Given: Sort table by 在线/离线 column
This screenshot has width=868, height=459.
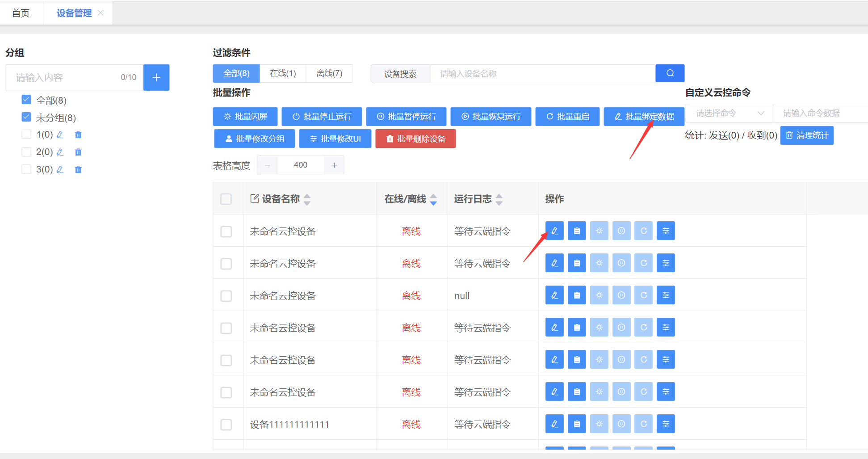Looking at the screenshot, I should [x=433, y=199].
